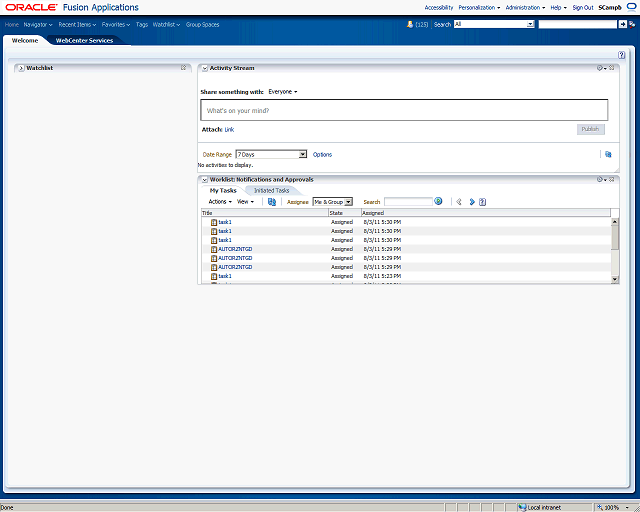Image resolution: width=640 pixels, height=512 pixels.
Task: Open Group Spaces link
Action: tap(202, 24)
